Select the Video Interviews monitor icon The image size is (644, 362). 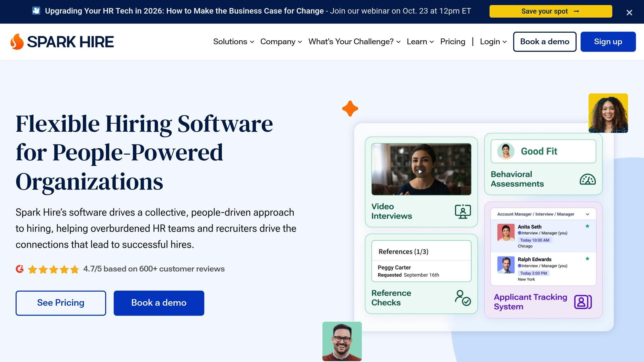463,212
